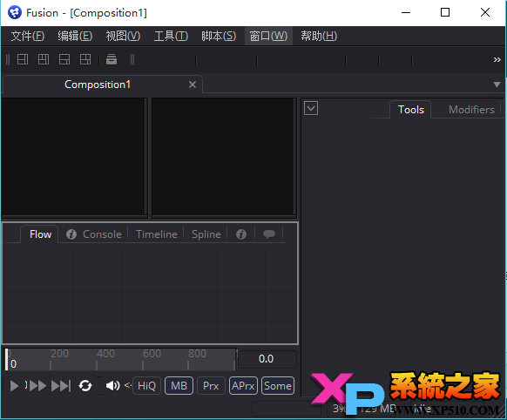Image resolution: width=507 pixels, height=420 pixels.
Task: Open the 视图(V) menu
Action: pos(123,36)
